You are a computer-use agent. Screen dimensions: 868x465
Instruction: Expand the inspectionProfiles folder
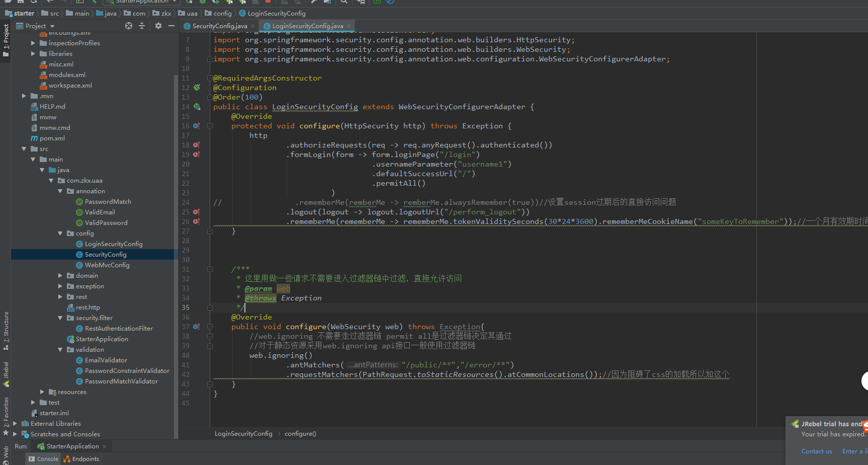click(x=33, y=43)
